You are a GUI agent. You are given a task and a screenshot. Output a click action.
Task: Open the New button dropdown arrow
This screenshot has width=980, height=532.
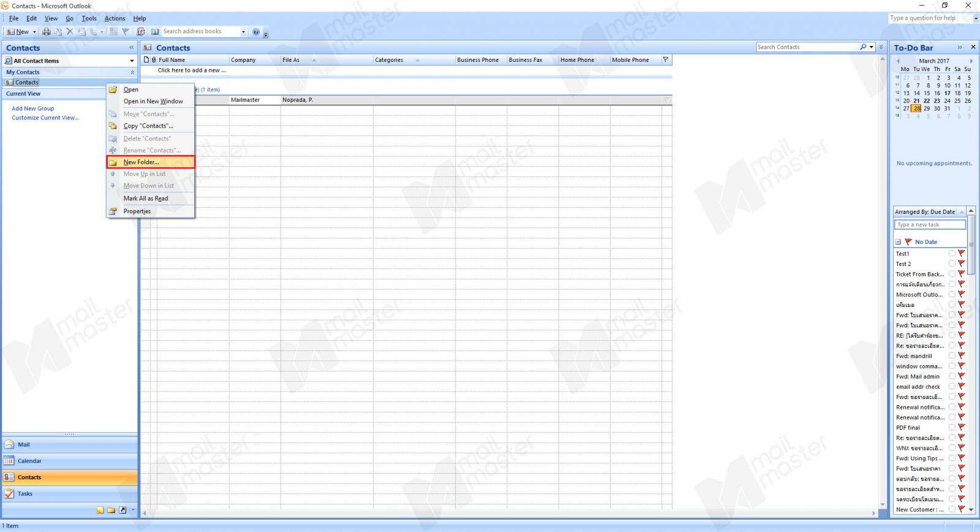(34, 32)
